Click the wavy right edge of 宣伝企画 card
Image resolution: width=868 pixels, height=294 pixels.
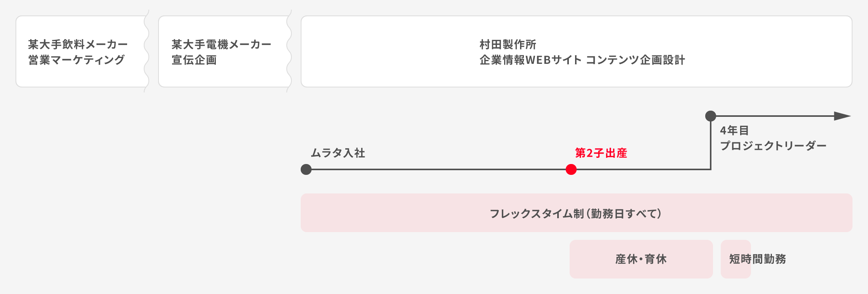click(x=289, y=51)
